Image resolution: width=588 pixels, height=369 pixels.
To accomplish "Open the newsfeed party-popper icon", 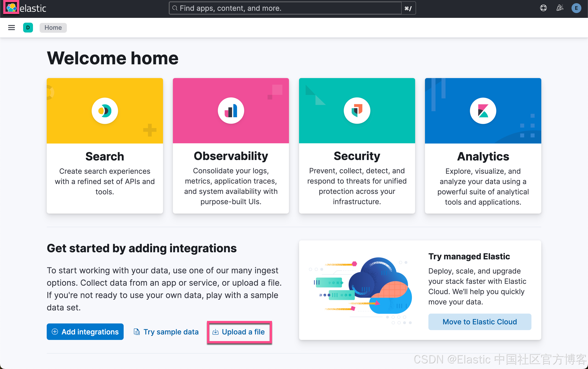I will click(559, 8).
